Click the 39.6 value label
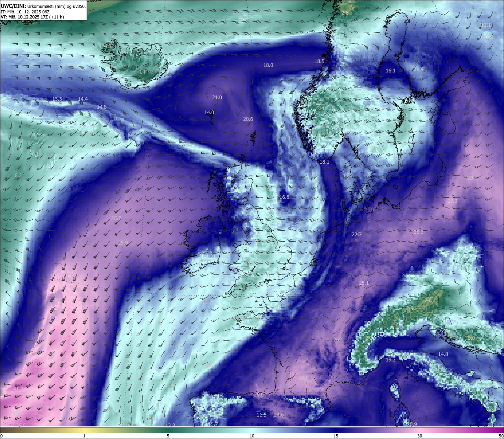Image resolution: width=504 pixels, height=439 pixels. click(21, 425)
